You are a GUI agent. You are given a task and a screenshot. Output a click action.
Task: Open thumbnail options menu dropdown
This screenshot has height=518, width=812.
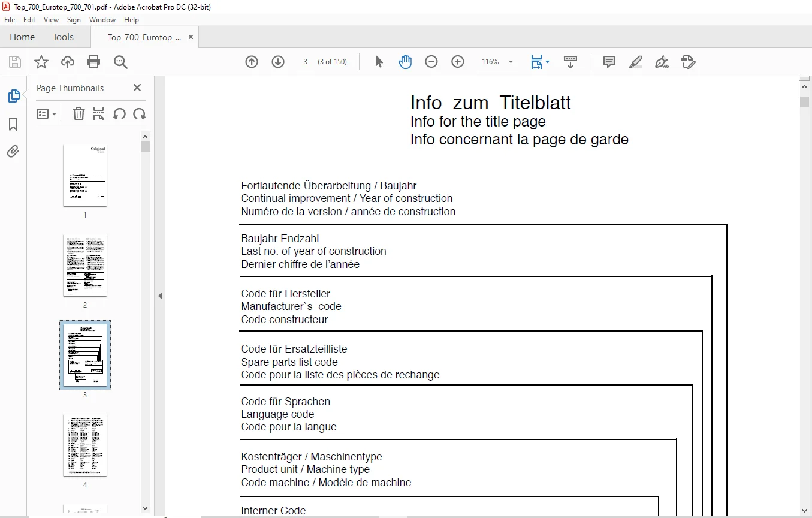pyautogui.click(x=46, y=113)
